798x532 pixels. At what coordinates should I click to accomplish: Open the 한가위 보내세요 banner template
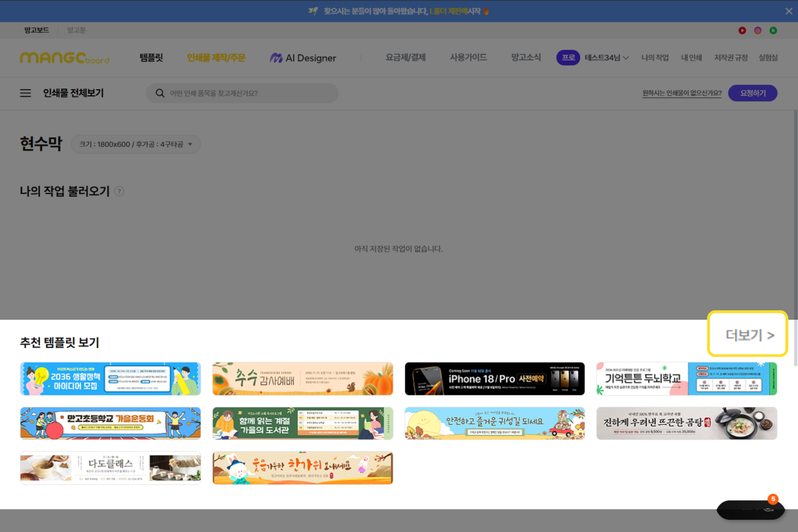pyautogui.click(x=303, y=468)
